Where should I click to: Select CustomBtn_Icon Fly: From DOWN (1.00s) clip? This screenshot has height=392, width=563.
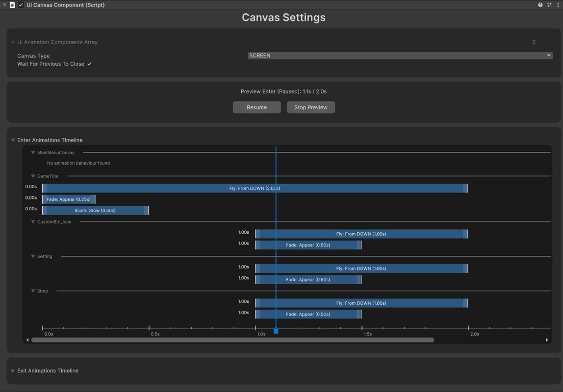coord(361,234)
